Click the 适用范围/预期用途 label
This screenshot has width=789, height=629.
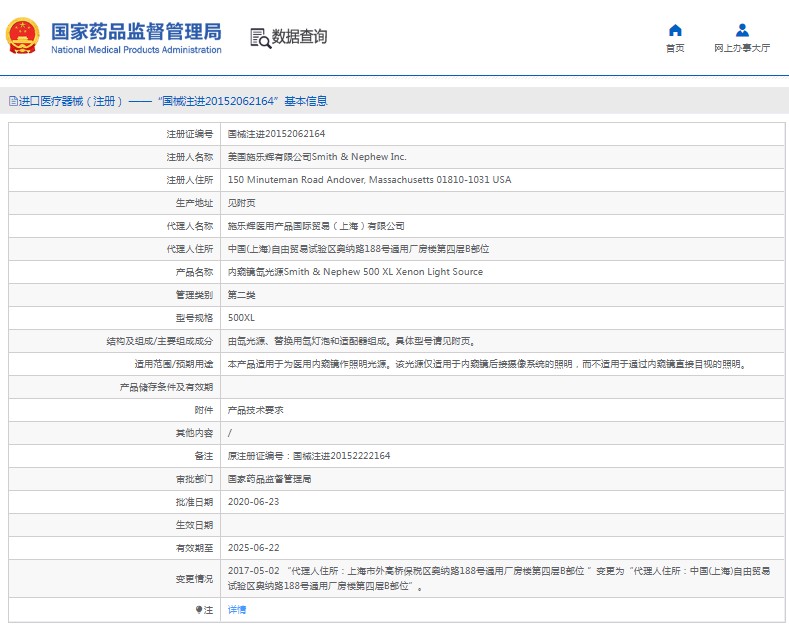pos(174,364)
